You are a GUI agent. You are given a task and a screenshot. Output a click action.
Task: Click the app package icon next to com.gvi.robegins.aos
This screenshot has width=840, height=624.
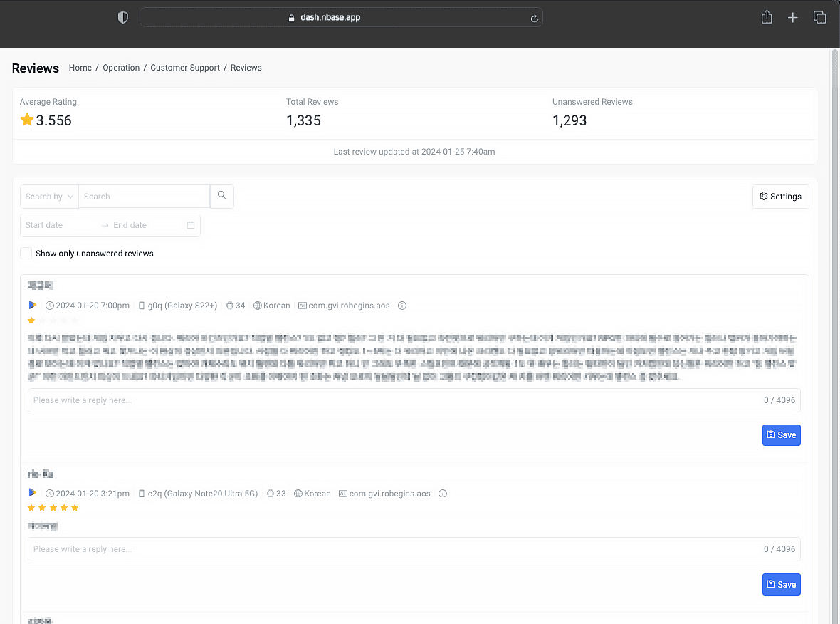pyautogui.click(x=304, y=305)
